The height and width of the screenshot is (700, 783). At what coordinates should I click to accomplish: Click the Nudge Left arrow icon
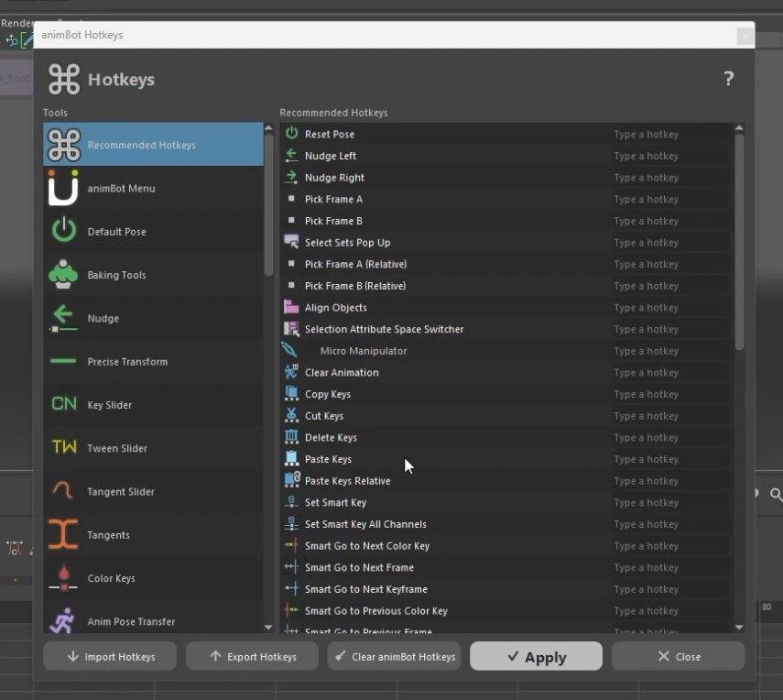tap(291, 156)
